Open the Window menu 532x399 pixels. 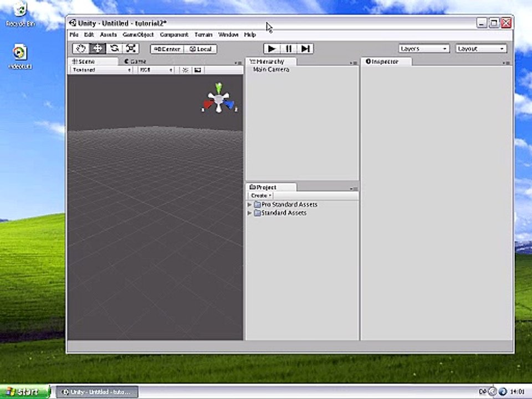click(x=228, y=34)
